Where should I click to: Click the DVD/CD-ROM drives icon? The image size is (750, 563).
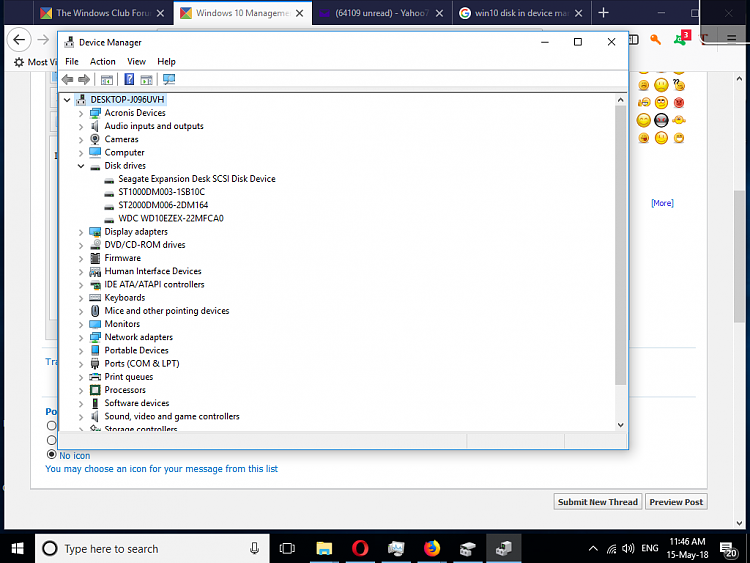point(95,245)
